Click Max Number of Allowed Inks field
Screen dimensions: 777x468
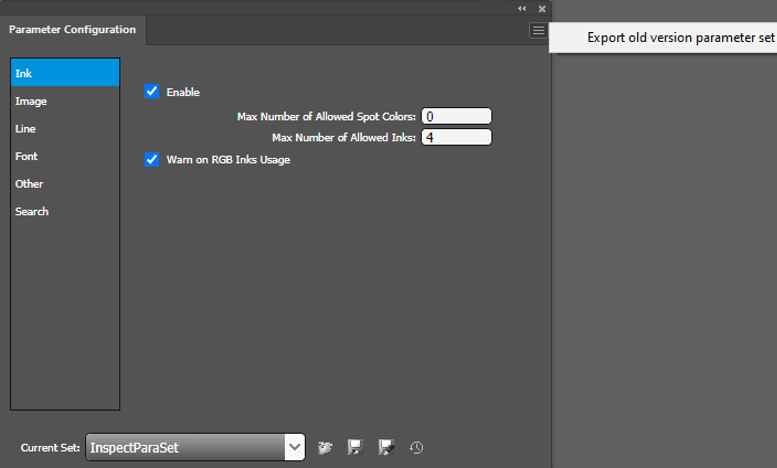point(456,137)
